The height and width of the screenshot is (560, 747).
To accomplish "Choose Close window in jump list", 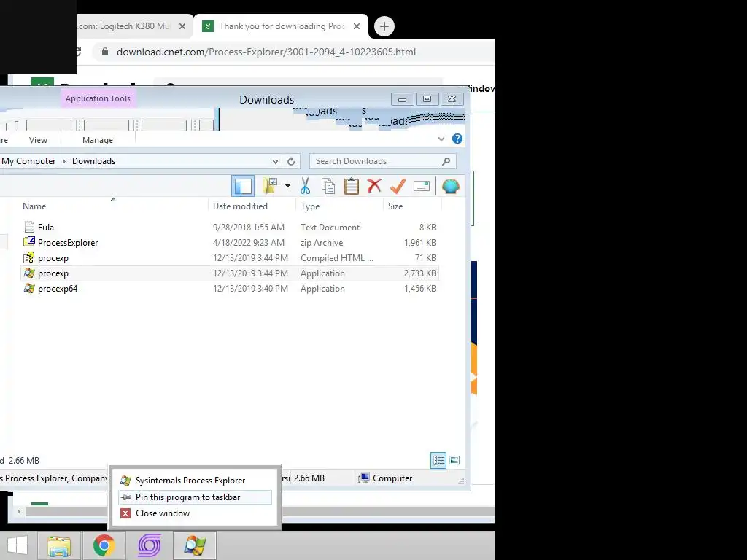I will pos(195,513).
